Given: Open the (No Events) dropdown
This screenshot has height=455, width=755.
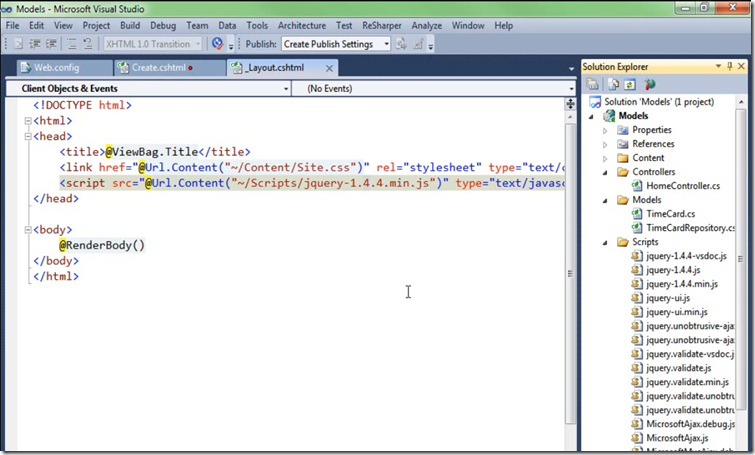Looking at the screenshot, I should tap(433, 89).
